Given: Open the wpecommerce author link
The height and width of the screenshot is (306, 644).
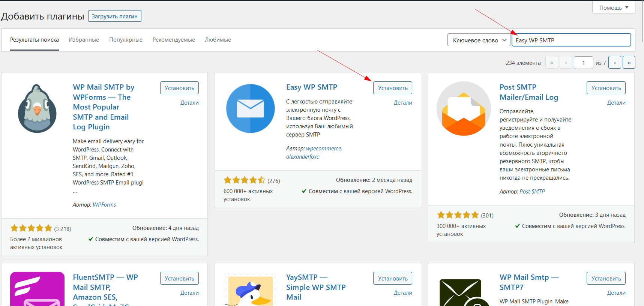Looking at the screenshot, I should (323, 148).
